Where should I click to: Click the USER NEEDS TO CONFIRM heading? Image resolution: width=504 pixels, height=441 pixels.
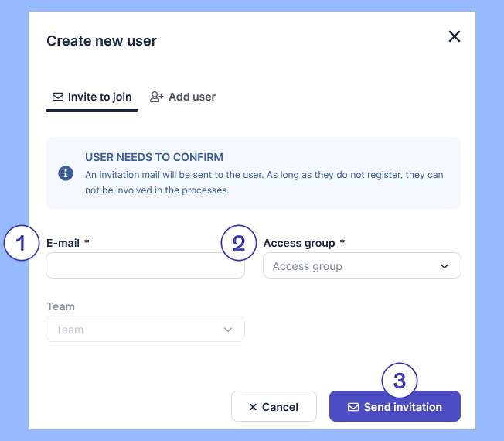tap(154, 158)
